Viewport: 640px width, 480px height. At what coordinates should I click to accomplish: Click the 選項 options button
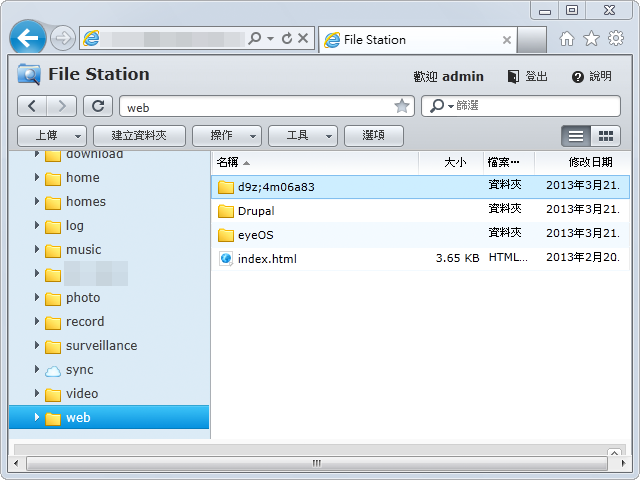pyautogui.click(x=373, y=136)
